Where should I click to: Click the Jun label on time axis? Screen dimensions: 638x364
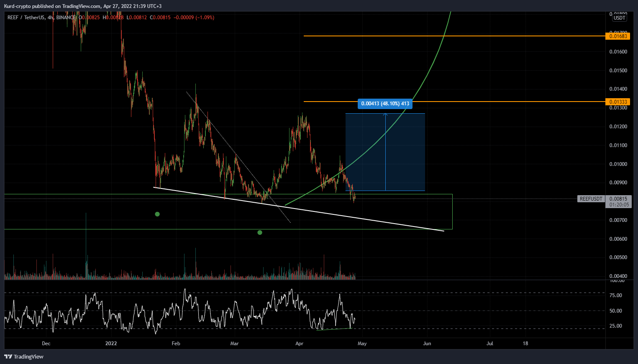(427, 344)
